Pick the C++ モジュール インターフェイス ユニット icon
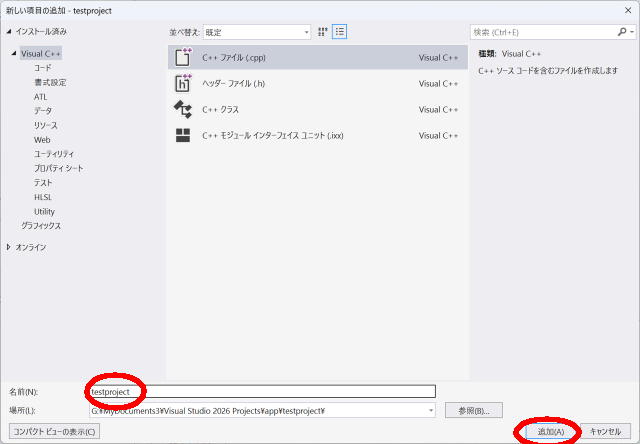 (x=183, y=135)
